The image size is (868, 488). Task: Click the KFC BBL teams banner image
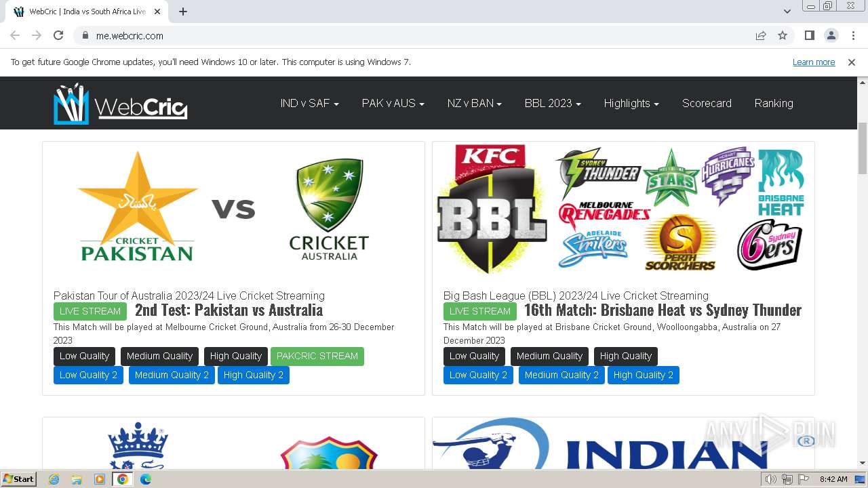(x=623, y=209)
